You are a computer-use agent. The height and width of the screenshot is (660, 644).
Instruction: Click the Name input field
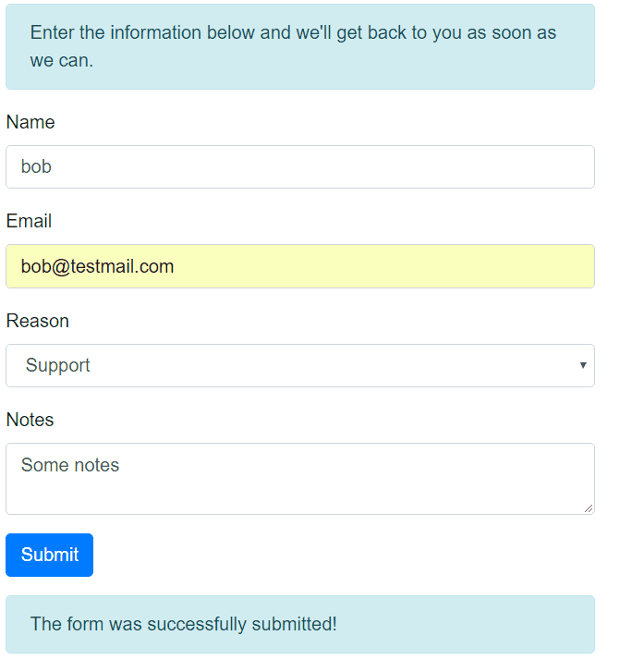click(x=299, y=167)
